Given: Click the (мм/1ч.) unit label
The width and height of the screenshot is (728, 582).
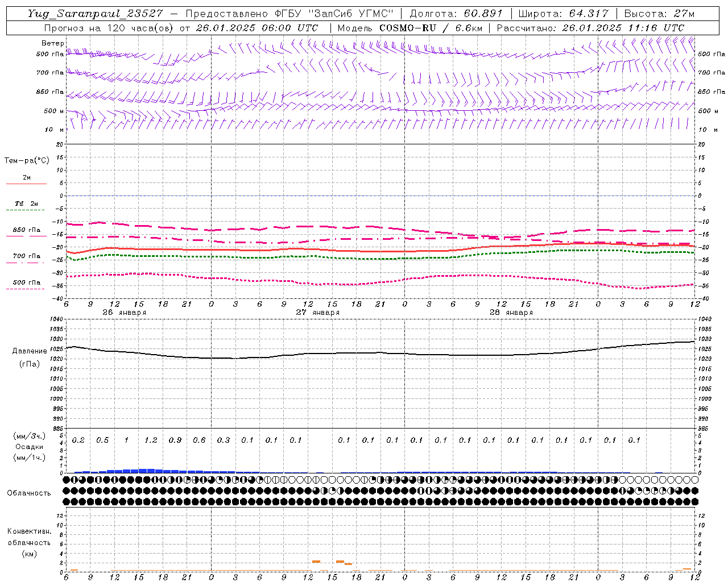Looking at the screenshot, I should [29, 458].
